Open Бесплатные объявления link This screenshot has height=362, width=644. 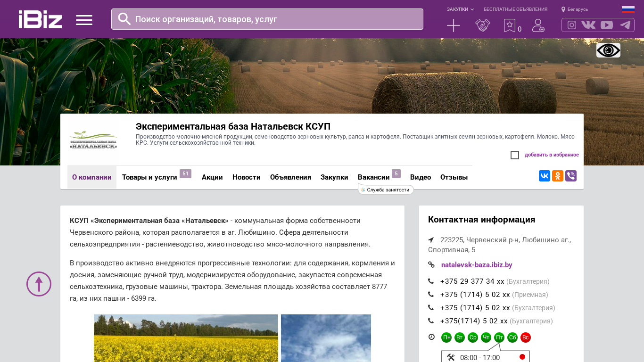[x=515, y=9]
